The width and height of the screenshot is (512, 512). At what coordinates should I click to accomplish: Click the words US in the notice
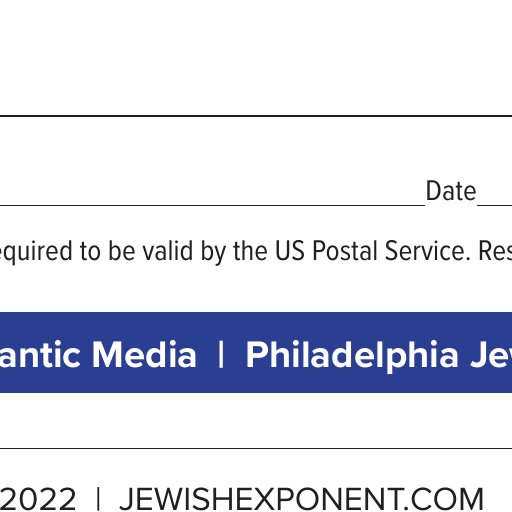click(290, 251)
